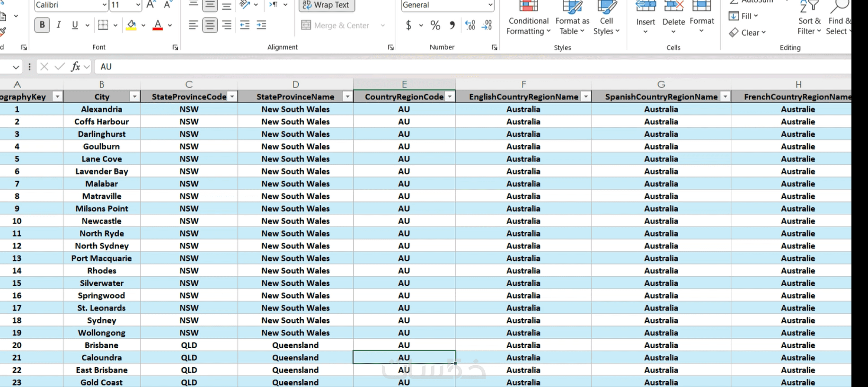Apply cell borders using the Borders icon
Image resolution: width=868 pixels, height=387 pixels.
tap(103, 25)
